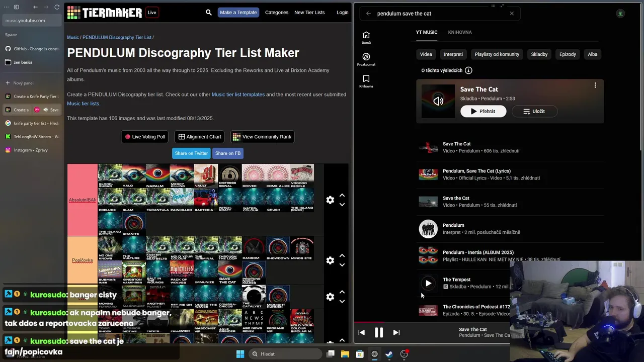Move third tier row up

pyautogui.click(x=342, y=292)
